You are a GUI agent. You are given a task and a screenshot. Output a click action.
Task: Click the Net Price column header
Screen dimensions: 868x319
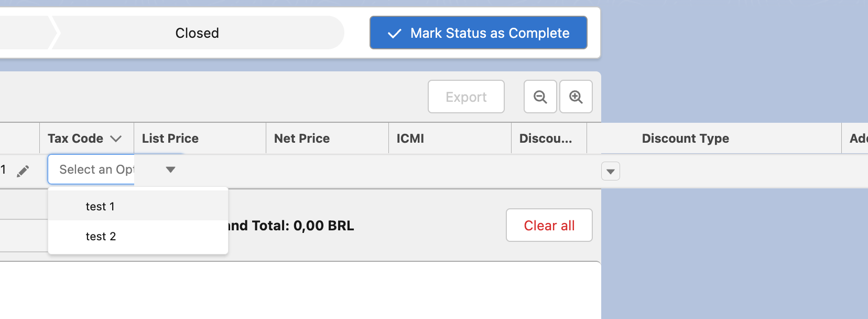tap(302, 139)
